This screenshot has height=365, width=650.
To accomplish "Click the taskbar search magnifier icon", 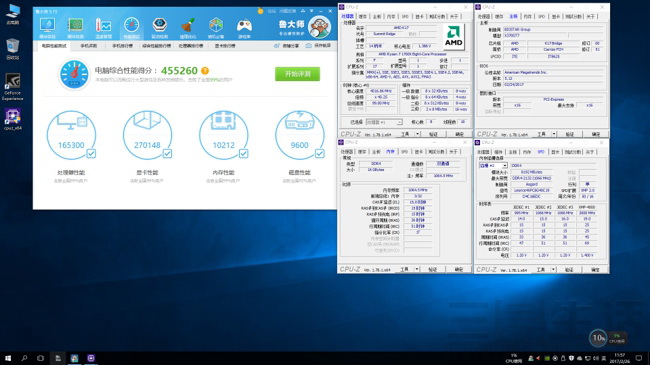I will coord(24,358).
